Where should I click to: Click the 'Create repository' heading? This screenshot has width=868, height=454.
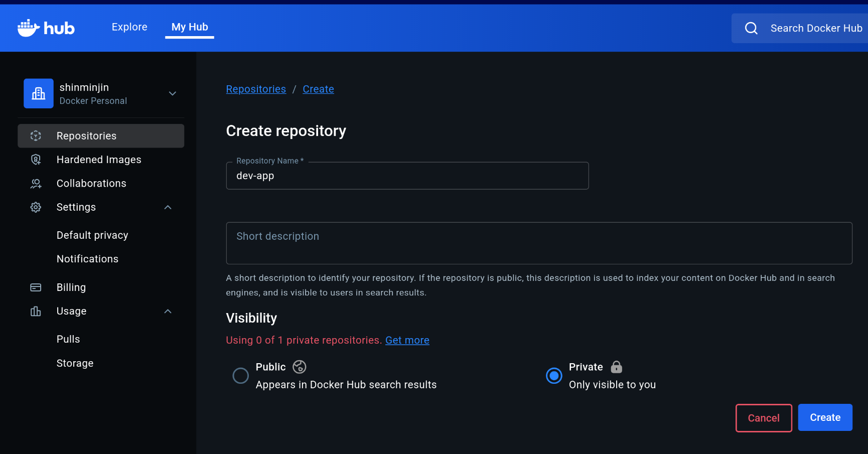[x=286, y=131]
